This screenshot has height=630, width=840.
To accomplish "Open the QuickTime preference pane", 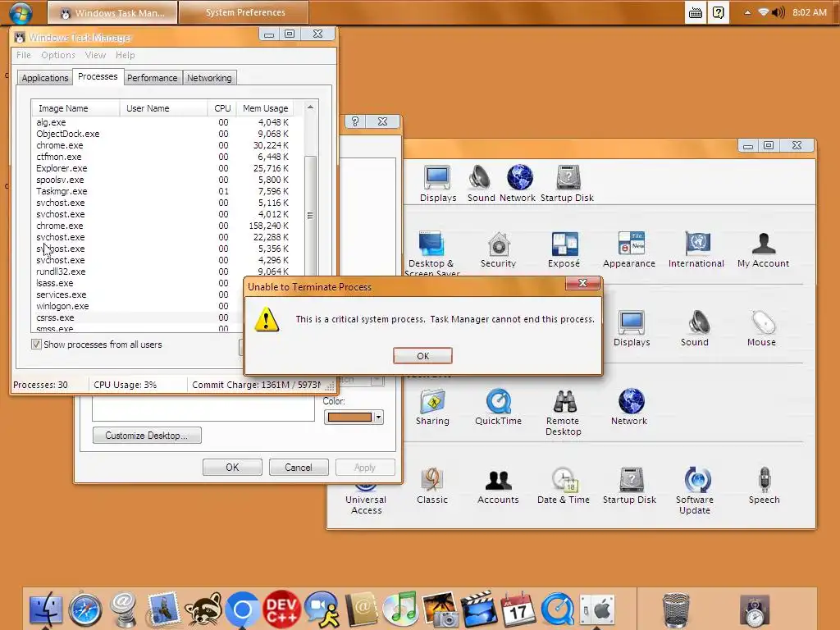I will click(x=498, y=407).
